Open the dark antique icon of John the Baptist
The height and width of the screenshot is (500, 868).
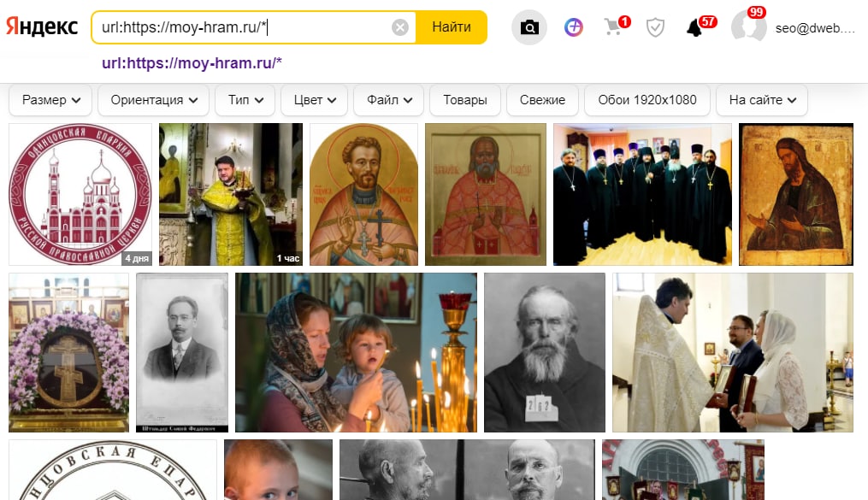(796, 194)
